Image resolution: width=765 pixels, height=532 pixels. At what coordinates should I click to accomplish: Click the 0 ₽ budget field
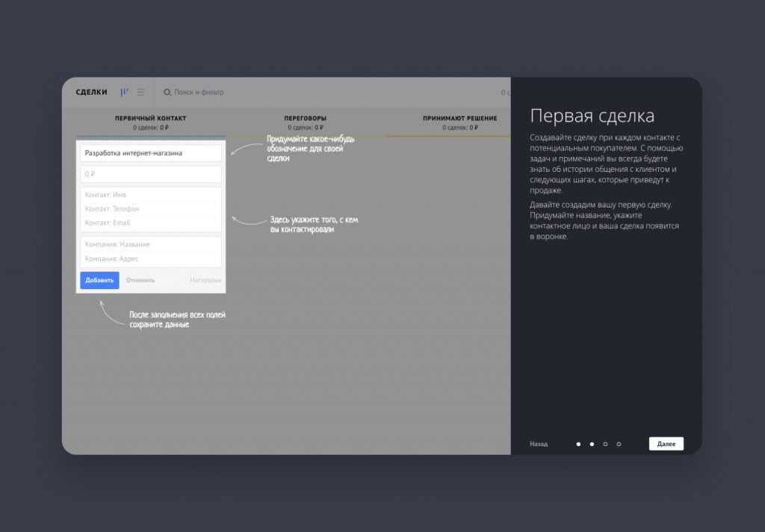click(150, 173)
